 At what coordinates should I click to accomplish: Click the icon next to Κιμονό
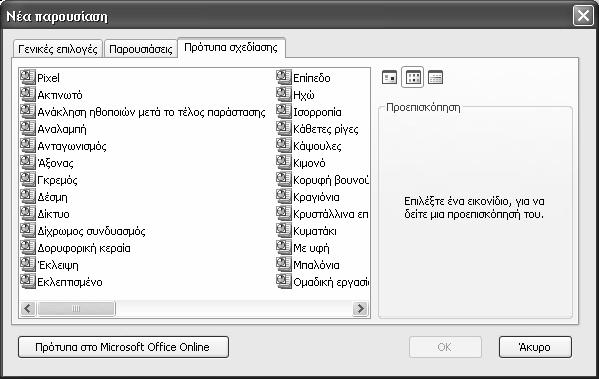(x=284, y=162)
